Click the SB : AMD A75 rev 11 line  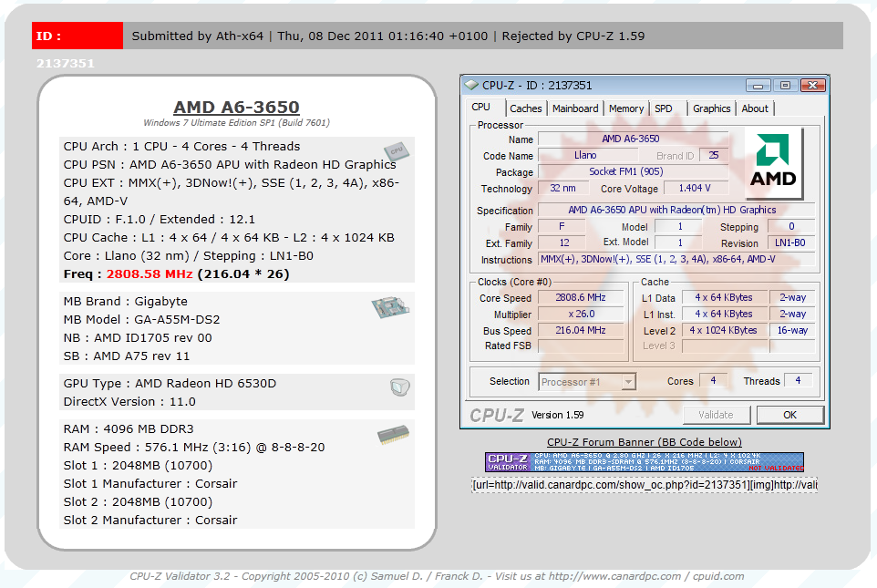127,356
